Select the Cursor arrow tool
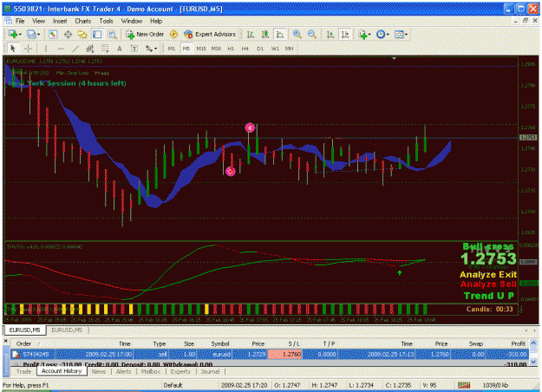Screen dimensions: 542x392 (13, 49)
